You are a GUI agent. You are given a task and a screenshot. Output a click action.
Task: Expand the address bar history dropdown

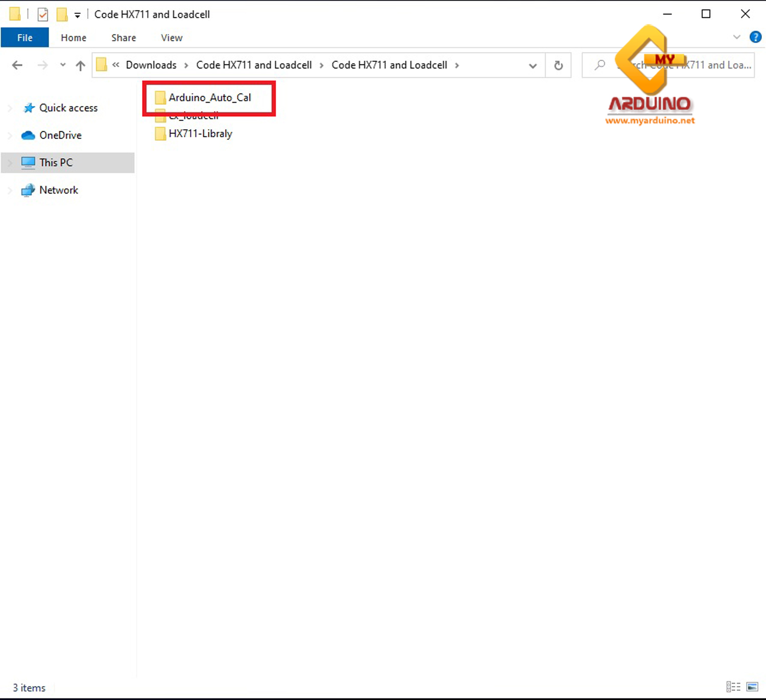tap(533, 65)
